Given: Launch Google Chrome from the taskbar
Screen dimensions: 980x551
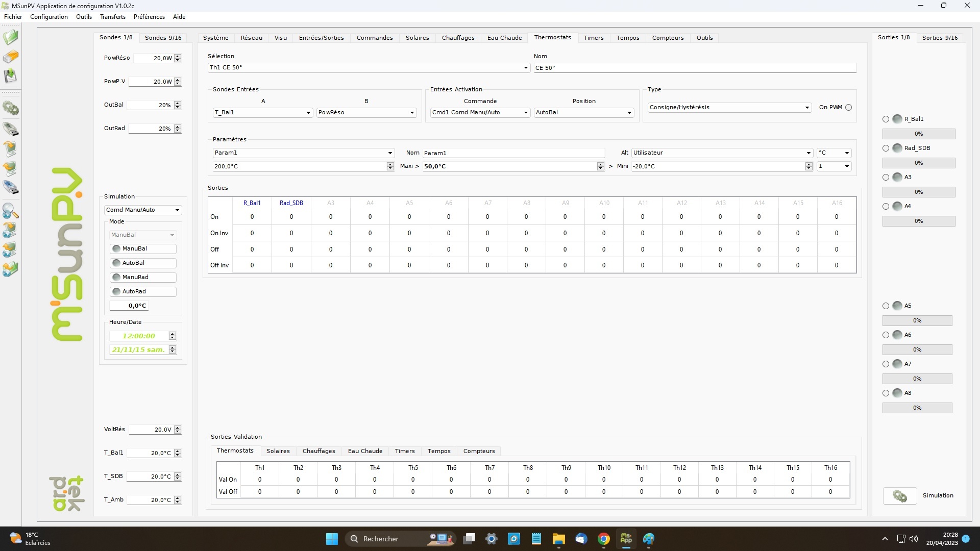Looking at the screenshot, I should tap(603, 539).
